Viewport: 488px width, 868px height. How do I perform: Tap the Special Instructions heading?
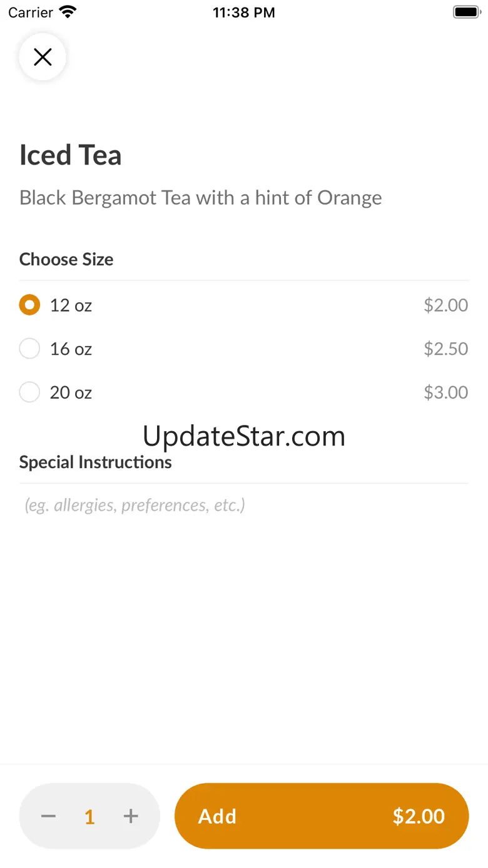(x=95, y=462)
